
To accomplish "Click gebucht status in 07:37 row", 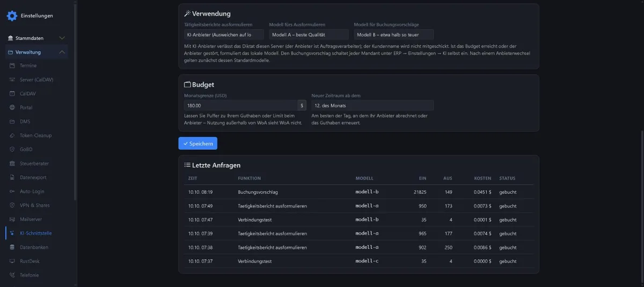I will click(508, 261).
